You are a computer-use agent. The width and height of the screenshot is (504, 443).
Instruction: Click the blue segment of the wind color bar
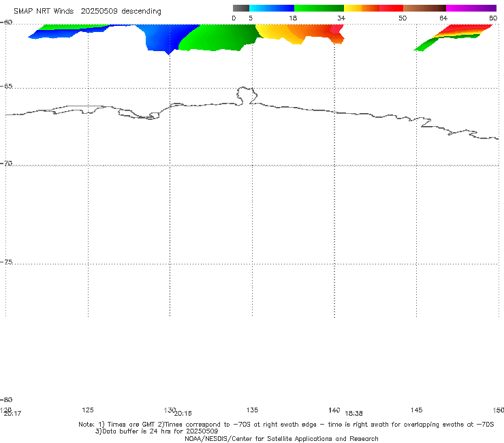tap(272, 8)
